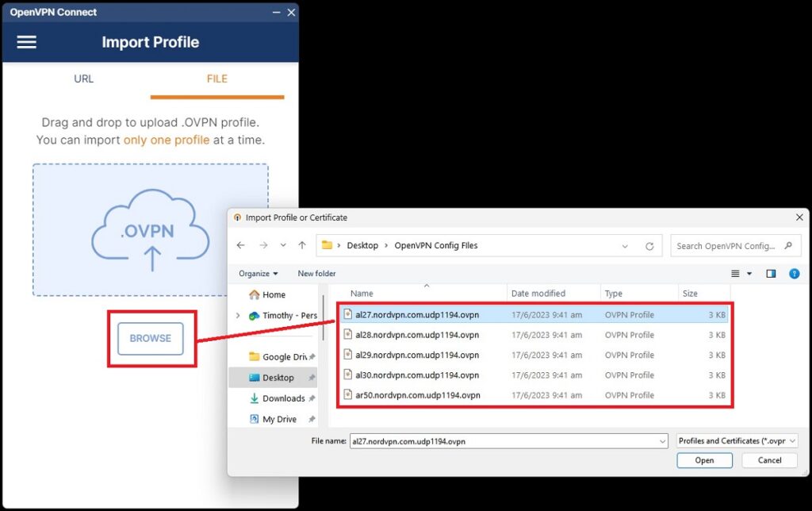Image resolution: width=812 pixels, height=511 pixels.
Task: Select Home in the navigation pane
Action: click(x=267, y=295)
